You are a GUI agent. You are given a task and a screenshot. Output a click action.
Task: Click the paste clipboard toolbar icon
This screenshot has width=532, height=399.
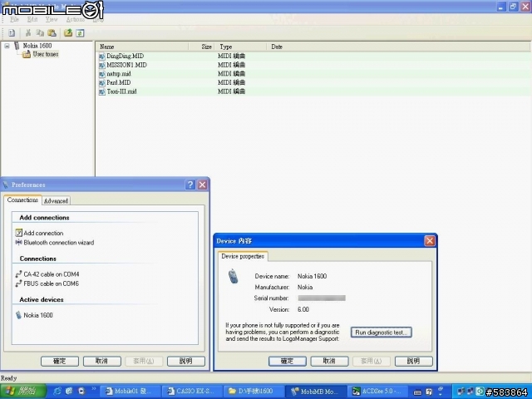(51, 32)
